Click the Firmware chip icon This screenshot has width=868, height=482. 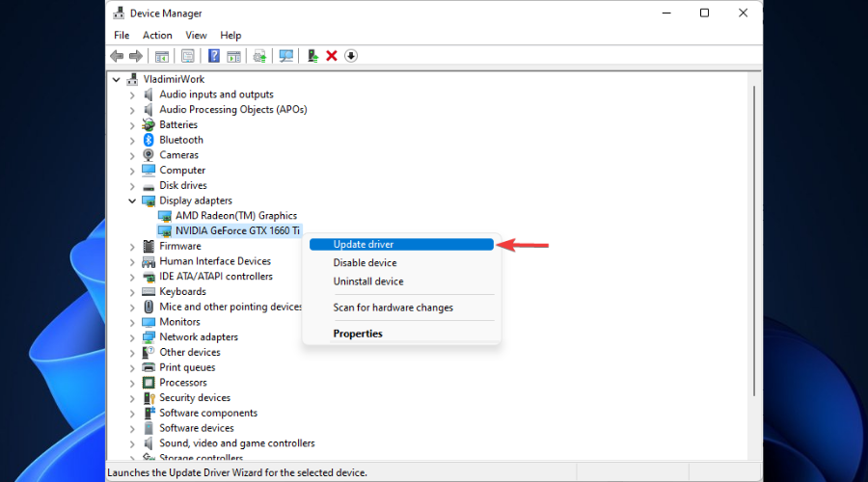(149, 246)
